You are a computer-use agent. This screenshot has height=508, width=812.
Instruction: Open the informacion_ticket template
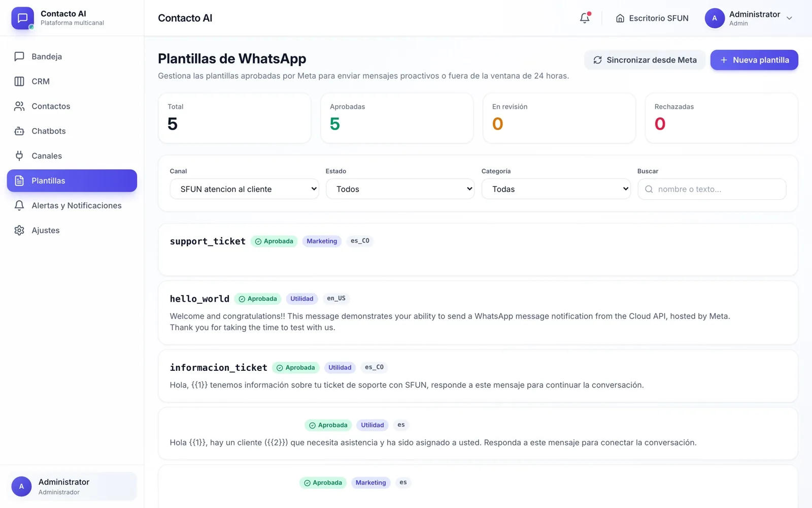point(478,376)
